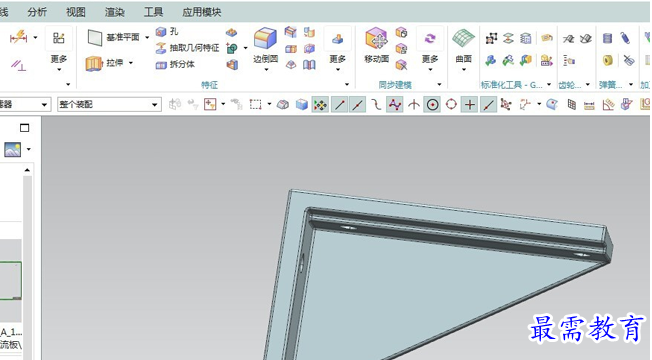Screen dimensions: 652x360
Task: Click the purple arrows icon above sync 更多
Action: (430, 38)
